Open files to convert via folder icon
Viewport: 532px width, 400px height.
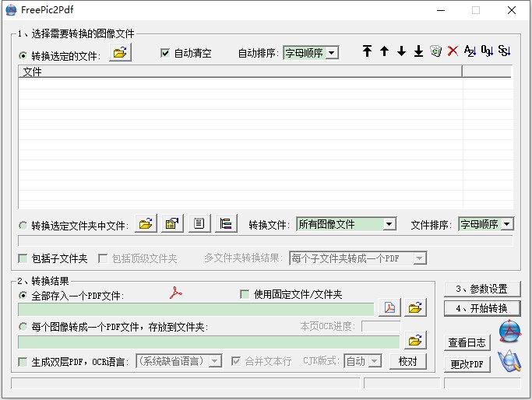click(120, 53)
